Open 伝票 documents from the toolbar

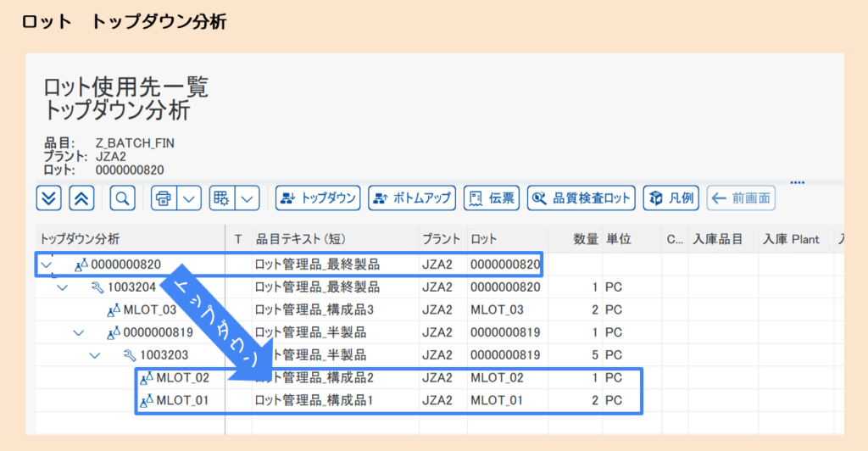tap(492, 198)
